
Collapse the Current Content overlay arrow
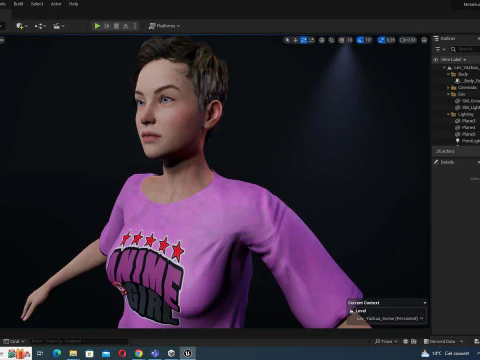[425, 303]
